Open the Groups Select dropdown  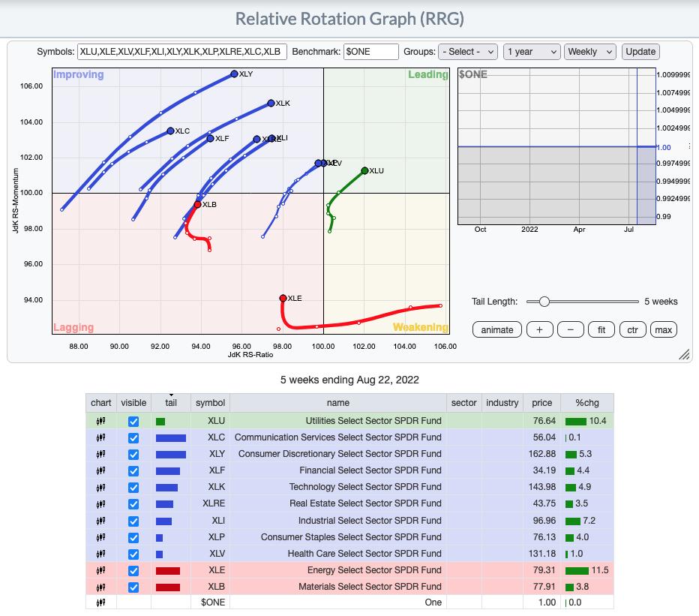tap(468, 52)
